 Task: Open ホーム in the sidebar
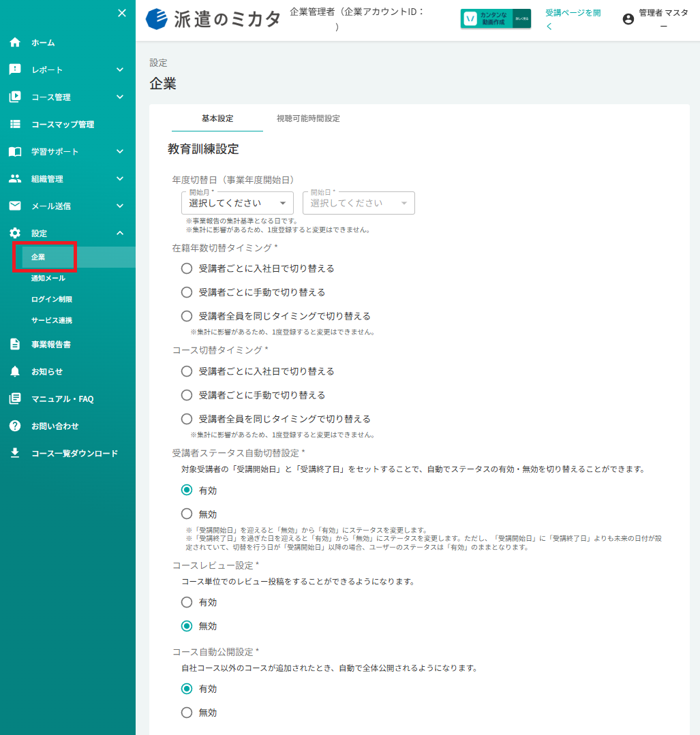[43, 43]
